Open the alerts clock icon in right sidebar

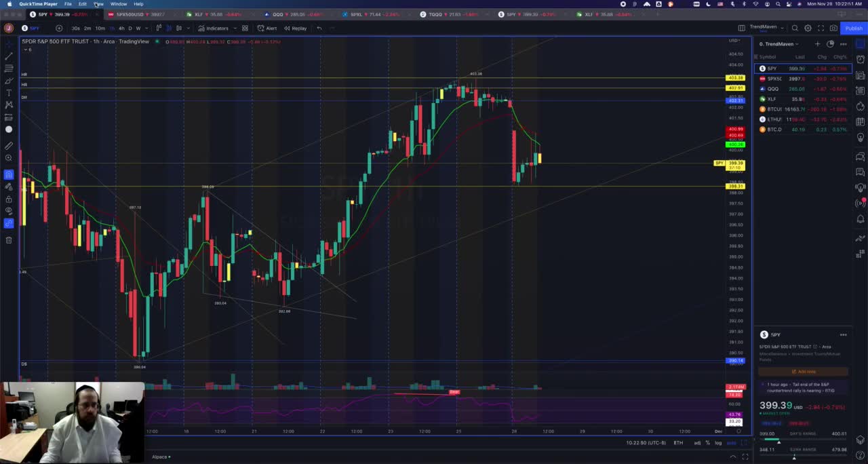[861, 59]
